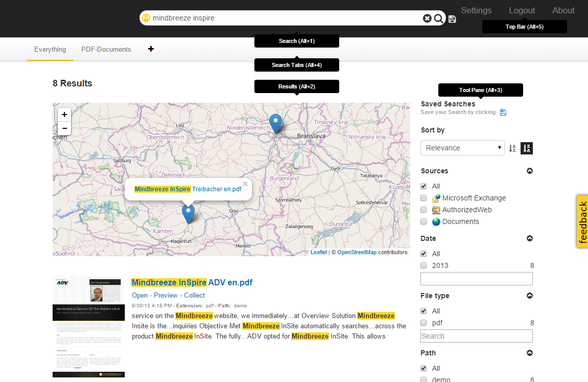Screen dimensions: 588x382
Task: Click the Mindbreeze logo in search box
Action: [146, 17]
